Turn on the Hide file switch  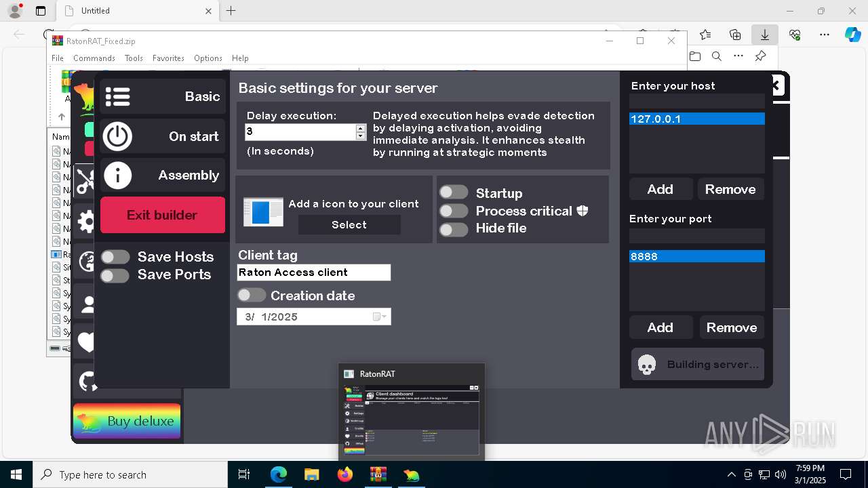(x=454, y=229)
